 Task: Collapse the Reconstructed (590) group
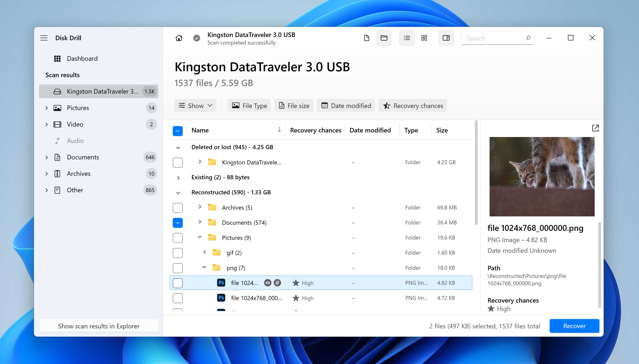[x=178, y=193]
